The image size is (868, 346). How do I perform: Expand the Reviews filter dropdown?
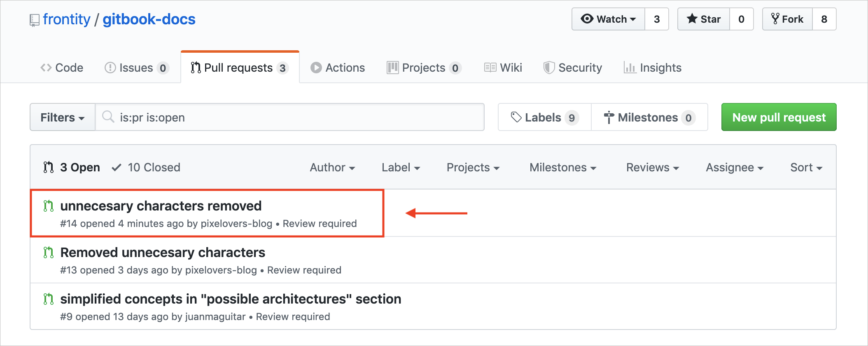pyautogui.click(x=653, y=167)
